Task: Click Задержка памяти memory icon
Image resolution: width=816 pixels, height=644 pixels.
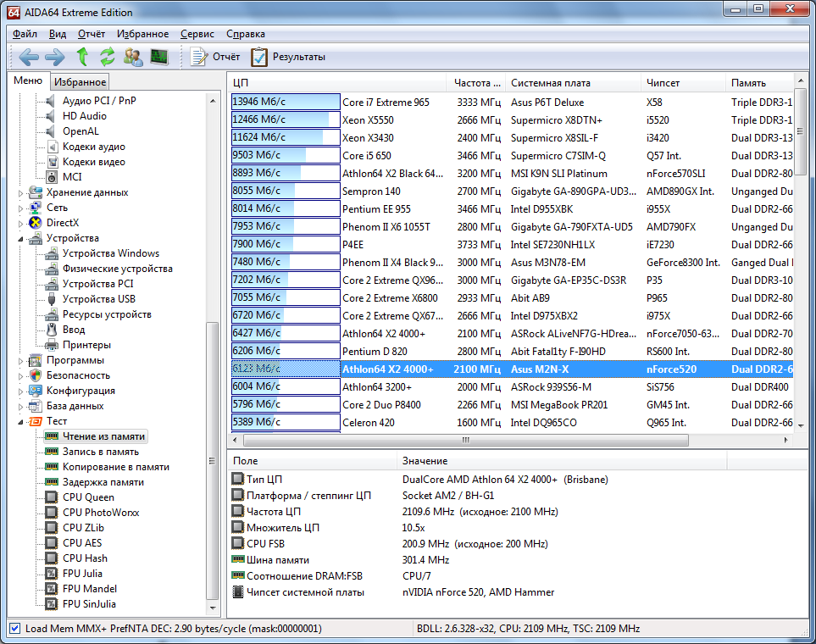Action: 52,482
